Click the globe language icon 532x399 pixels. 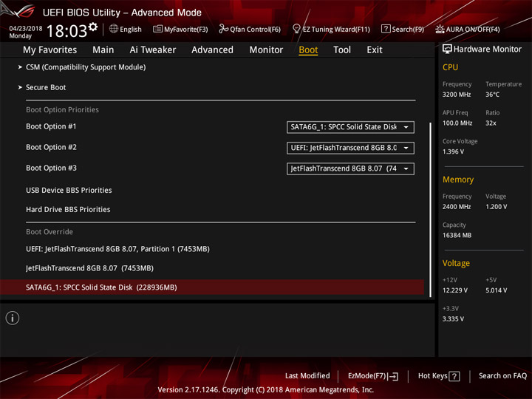[x=114, y=29]
